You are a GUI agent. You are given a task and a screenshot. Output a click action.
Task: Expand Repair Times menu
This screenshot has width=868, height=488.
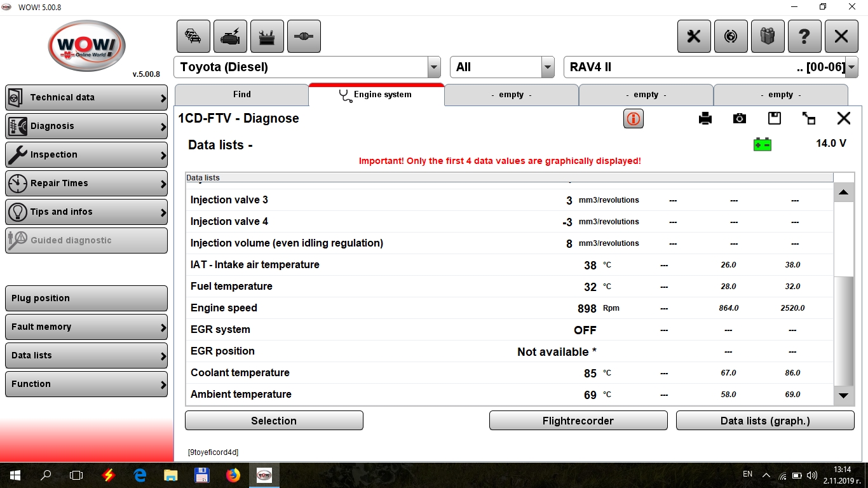[86, 184]
